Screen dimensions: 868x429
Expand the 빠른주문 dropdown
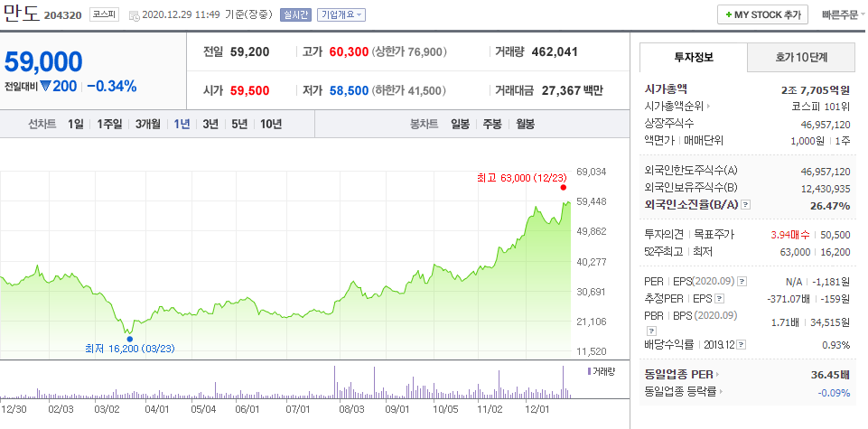845,15
